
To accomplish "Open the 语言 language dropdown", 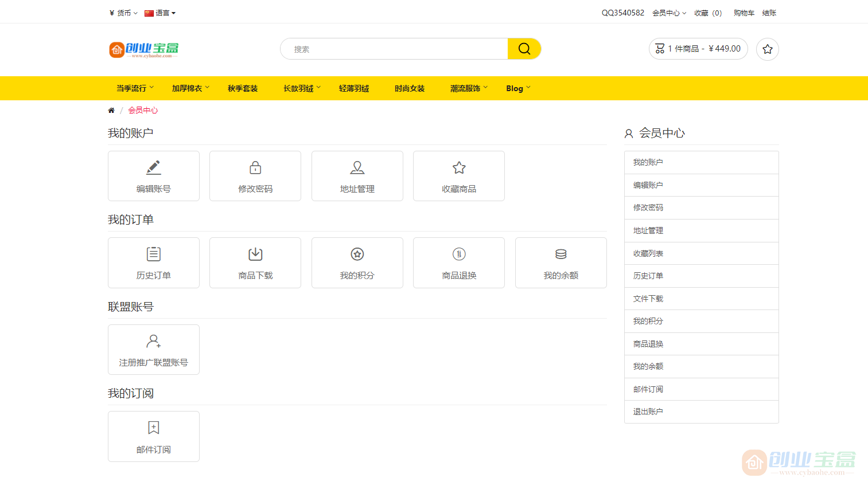I will pyautogui.click(x=160, y=12).
